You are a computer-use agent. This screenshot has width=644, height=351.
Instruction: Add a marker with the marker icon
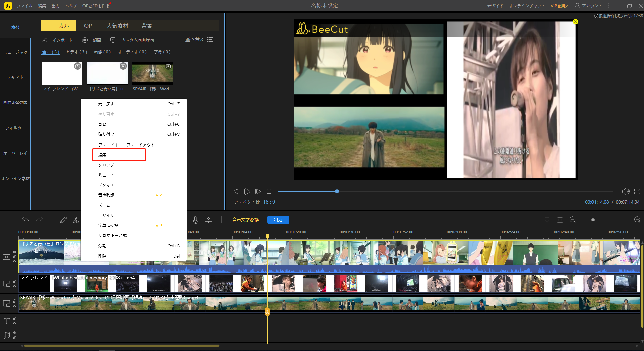click(547, 220)
